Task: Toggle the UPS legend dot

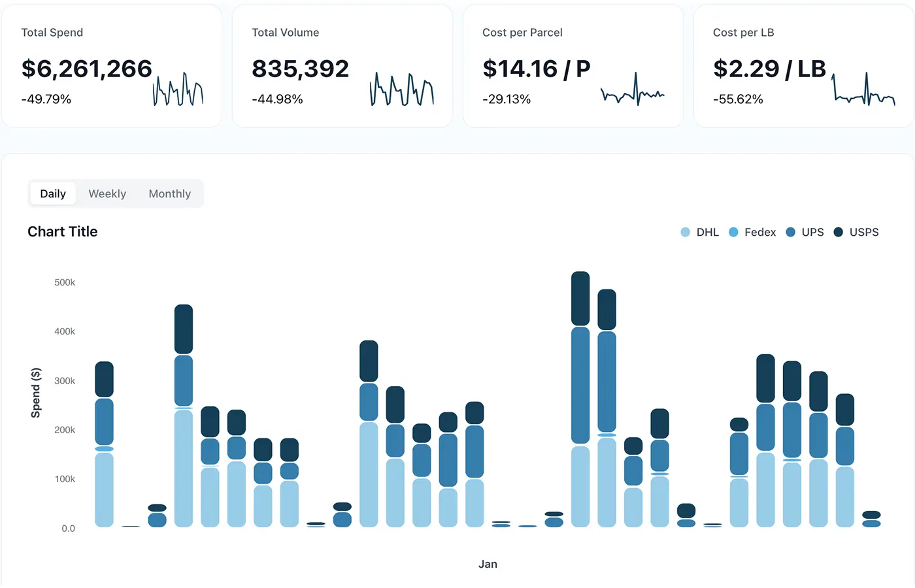Action: point(790,233)
